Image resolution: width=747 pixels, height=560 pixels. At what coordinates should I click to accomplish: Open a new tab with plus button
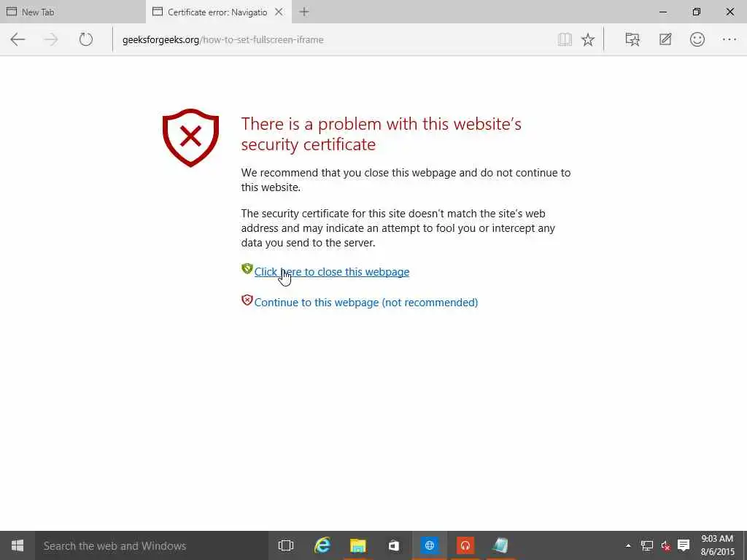[x=304, y=12]
